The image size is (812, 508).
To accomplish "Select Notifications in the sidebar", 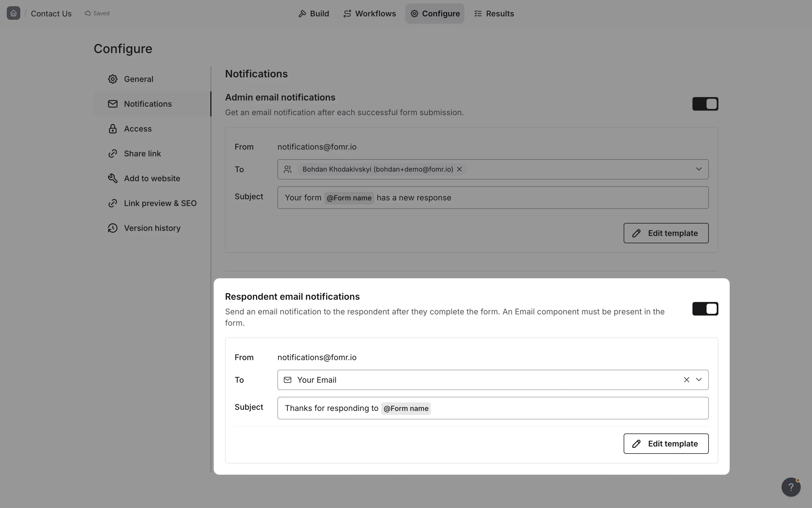I will 152,104.
